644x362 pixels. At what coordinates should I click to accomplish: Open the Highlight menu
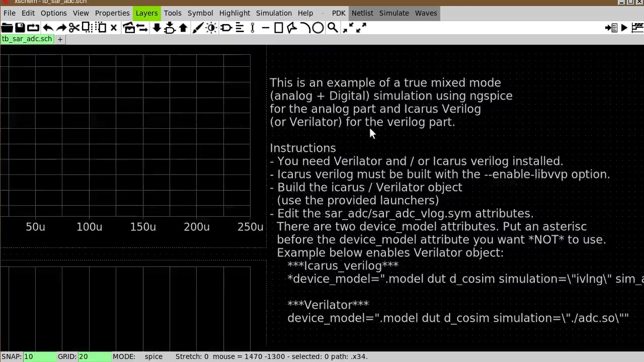point(234,13)
